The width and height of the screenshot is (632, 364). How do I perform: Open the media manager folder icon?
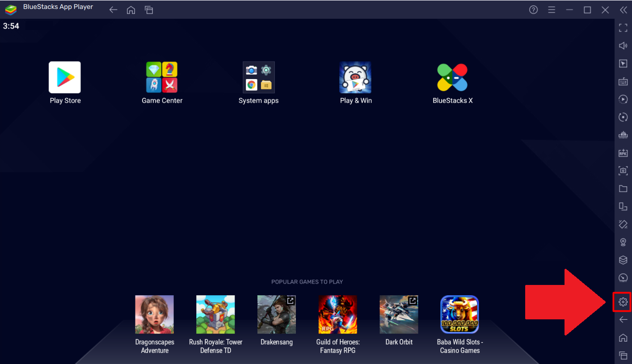tap(623, 188)
